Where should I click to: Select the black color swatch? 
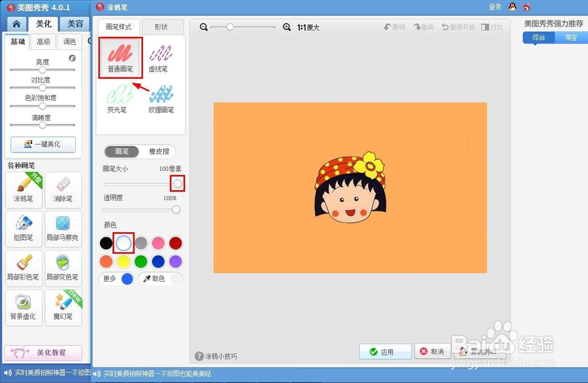coord(106,243)
